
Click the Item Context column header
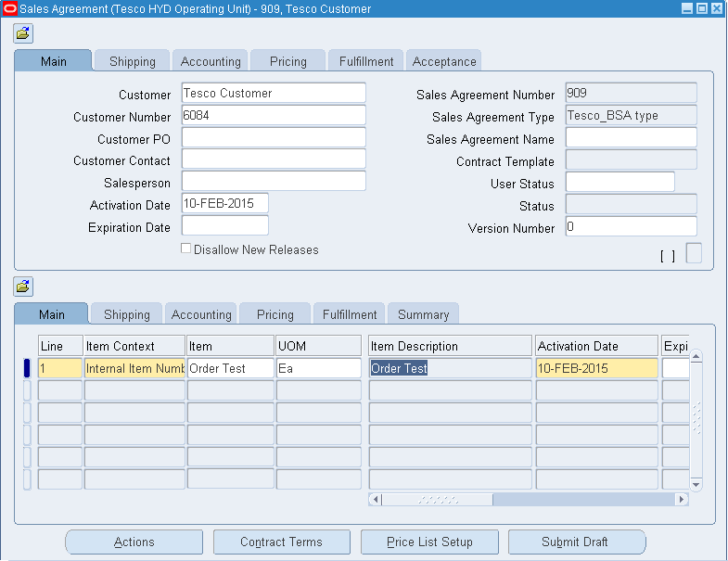134,346
